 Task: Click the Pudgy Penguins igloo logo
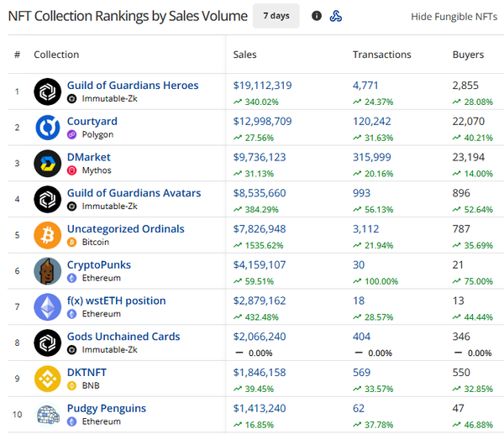coord(48,415)
